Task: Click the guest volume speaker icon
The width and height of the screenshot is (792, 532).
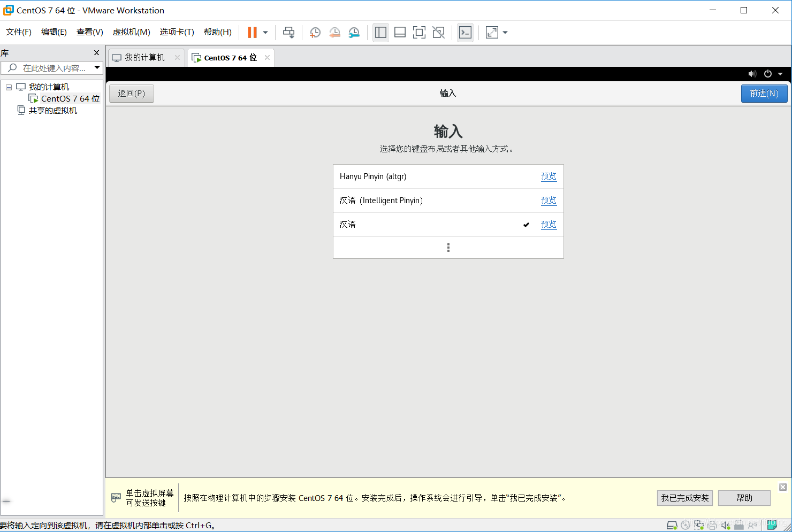Action: 752,74
